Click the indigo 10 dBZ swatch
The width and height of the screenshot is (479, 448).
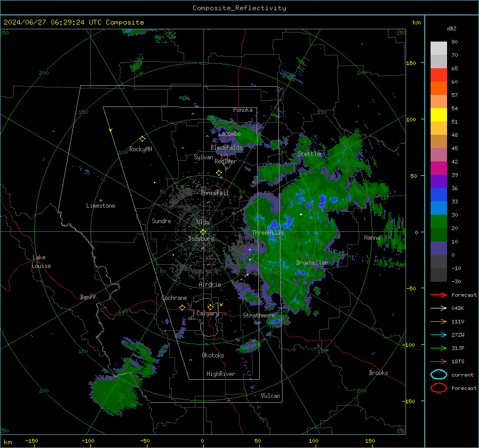pos(439,248)
